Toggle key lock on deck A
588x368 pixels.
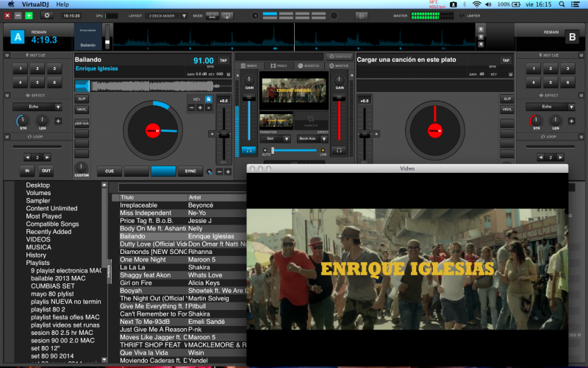[208, 99]
